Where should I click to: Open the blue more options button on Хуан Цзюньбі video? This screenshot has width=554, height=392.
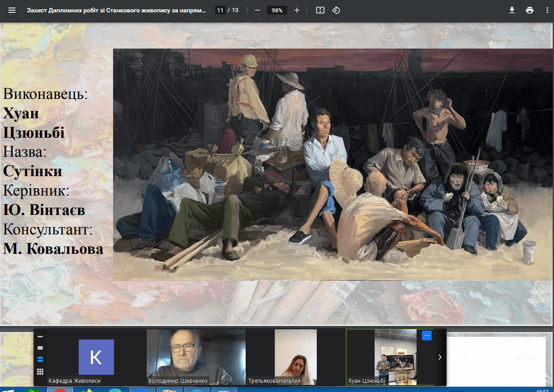point(427,335)
